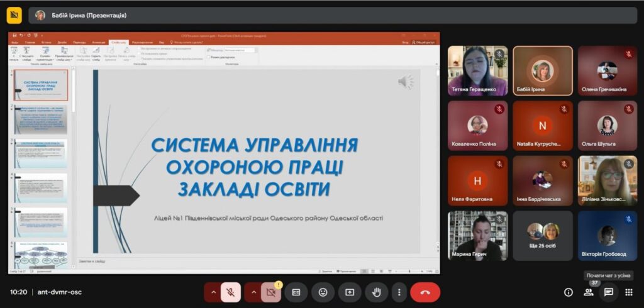Unmute the microphone
The width and height of the screenshot is (644, 308).
point(231,292)
